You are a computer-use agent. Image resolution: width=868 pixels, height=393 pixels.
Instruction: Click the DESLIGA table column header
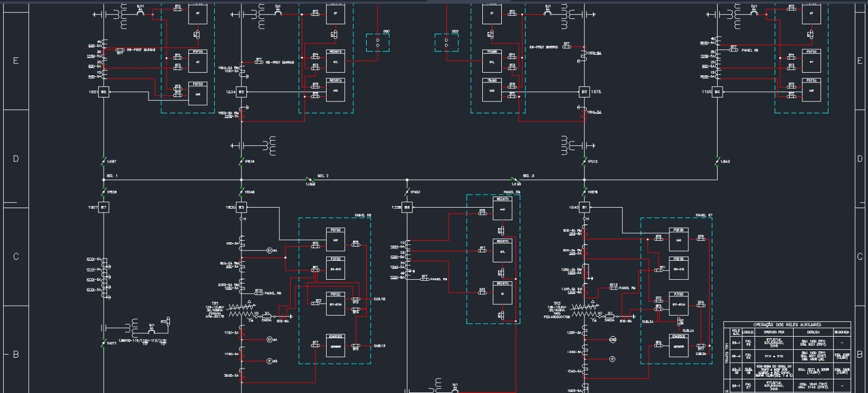point(813,332)
